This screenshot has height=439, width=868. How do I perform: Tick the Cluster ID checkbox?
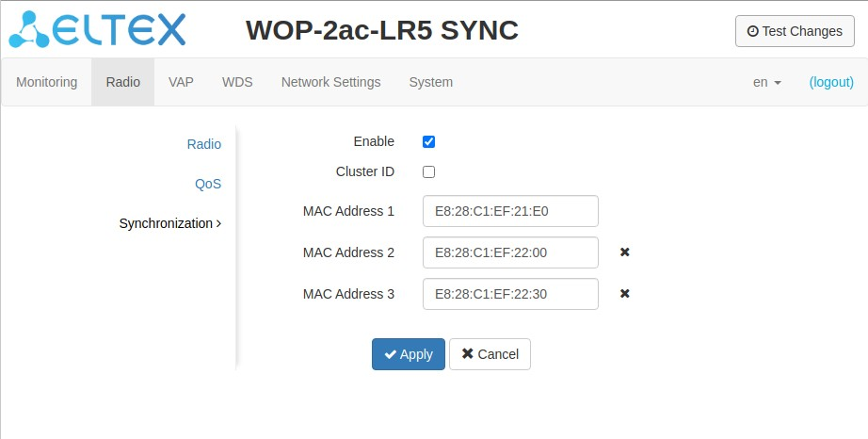pyautogui.click(x=428, y=172)
